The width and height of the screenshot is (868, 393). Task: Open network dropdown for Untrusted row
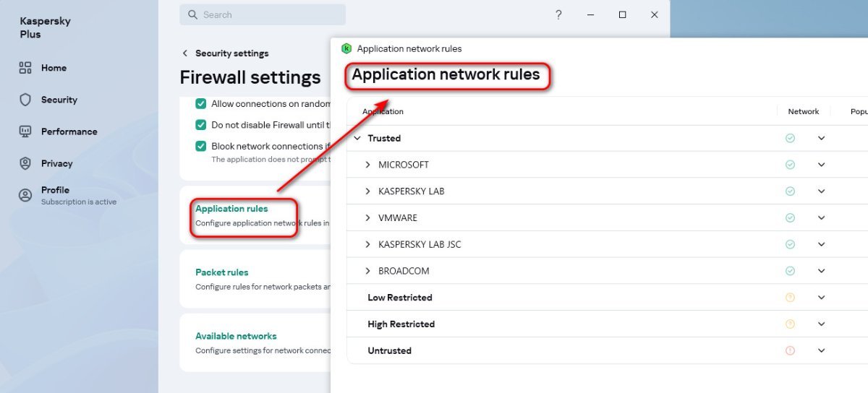821,350
